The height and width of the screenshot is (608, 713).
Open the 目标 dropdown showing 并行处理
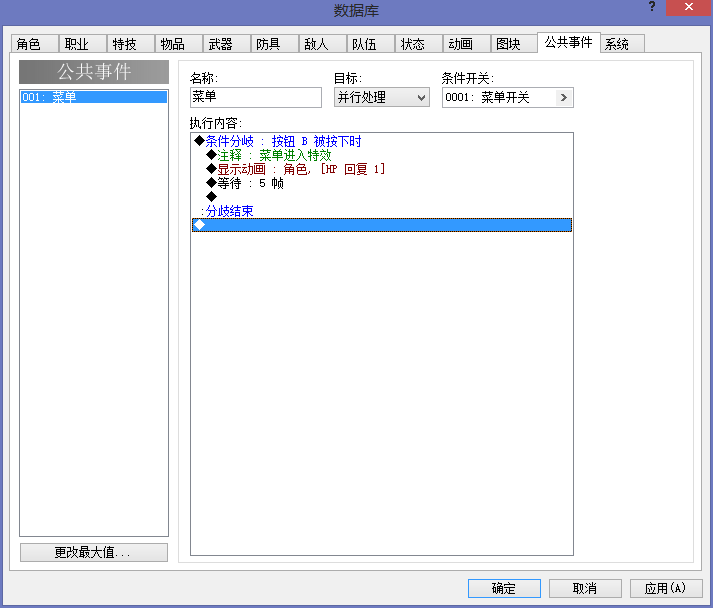[x=382, y=97]
